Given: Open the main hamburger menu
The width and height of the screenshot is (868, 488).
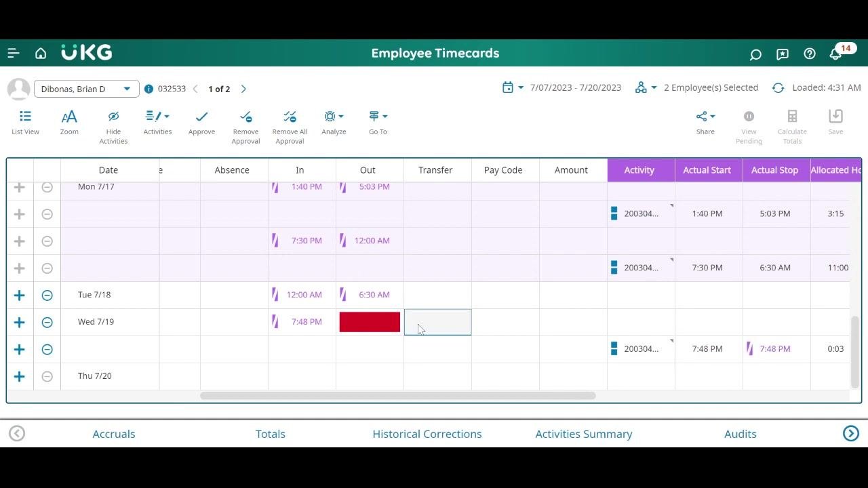Looking at the screenshot, I should [13, 54].
